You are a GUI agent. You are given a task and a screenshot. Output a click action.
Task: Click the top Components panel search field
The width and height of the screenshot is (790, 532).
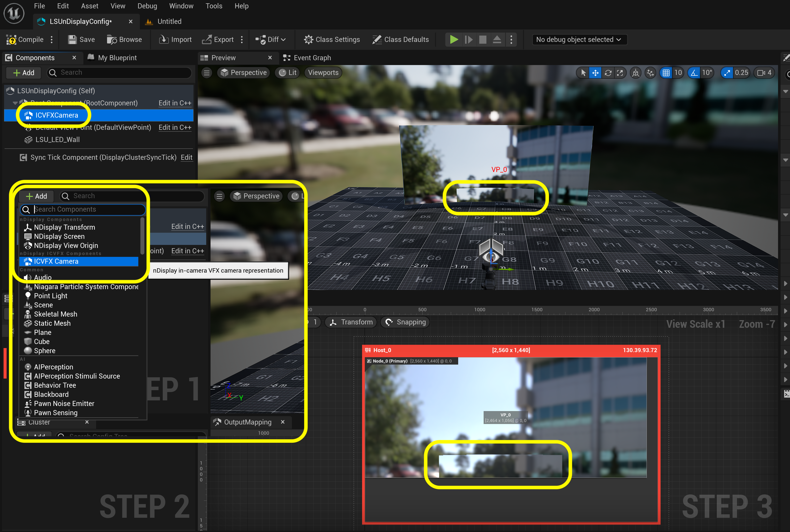(x=119, y=73)
